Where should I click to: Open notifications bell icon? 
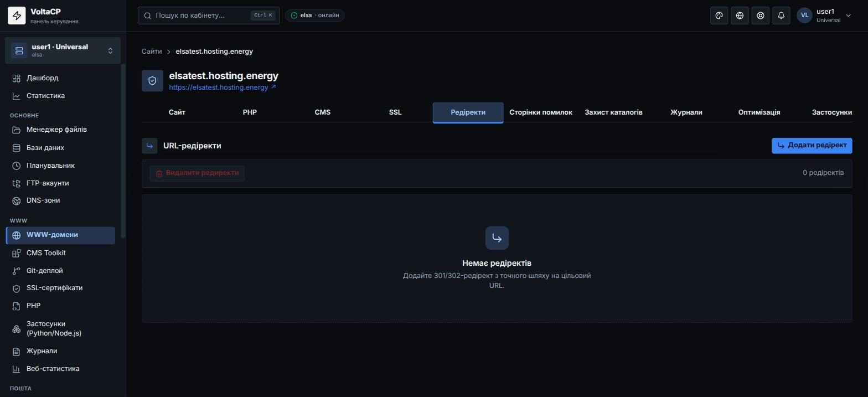[x=781, y=16]
